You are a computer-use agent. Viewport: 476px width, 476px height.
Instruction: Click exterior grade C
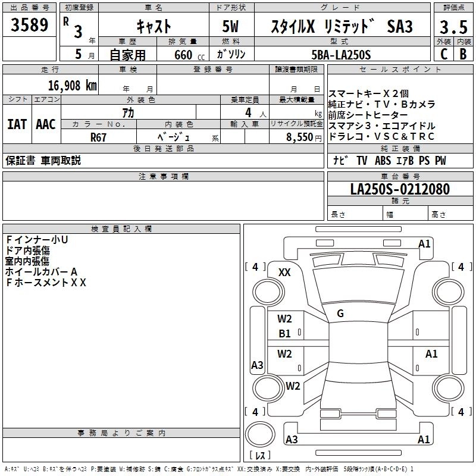click(444, 54)
